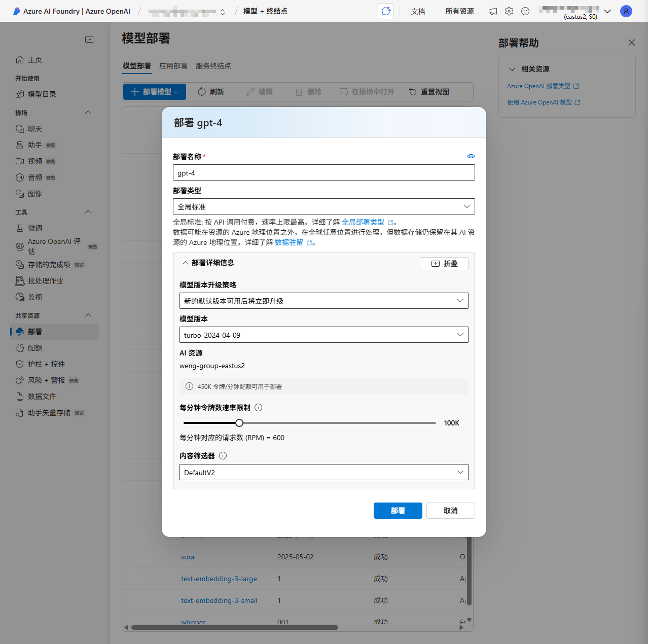Click the deployment name input field

point(323,172)
